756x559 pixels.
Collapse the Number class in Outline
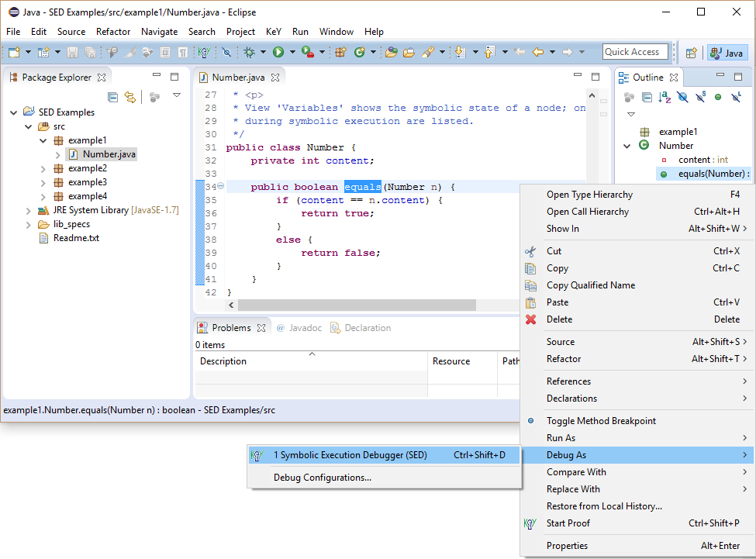coord(627,146)
